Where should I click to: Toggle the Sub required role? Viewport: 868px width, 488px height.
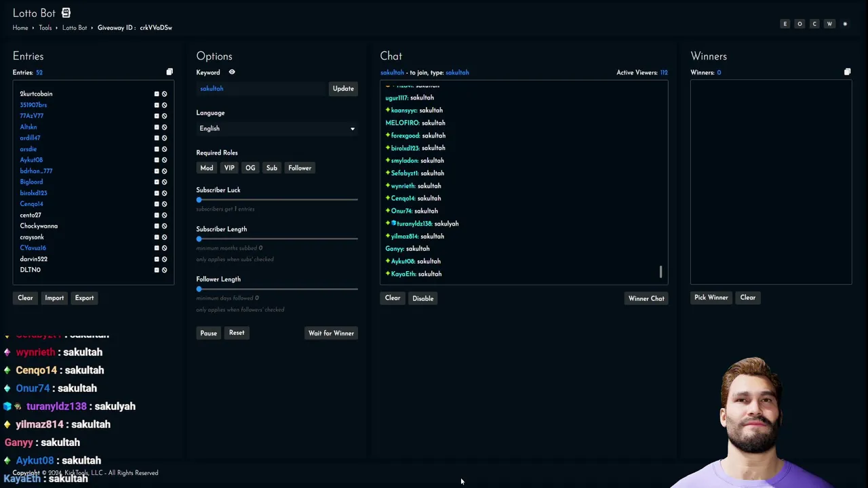(x=271, y=168)
